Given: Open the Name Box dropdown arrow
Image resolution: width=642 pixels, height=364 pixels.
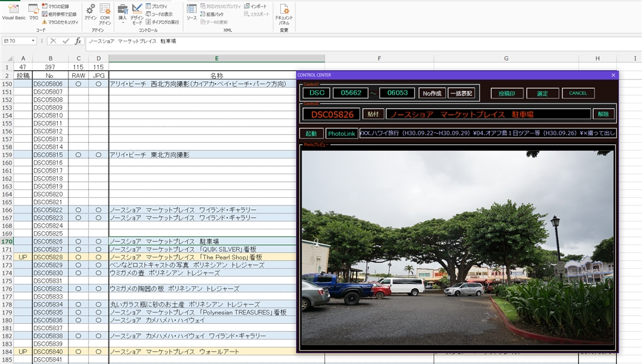Looking at the screenshot, I should (33, 41).
